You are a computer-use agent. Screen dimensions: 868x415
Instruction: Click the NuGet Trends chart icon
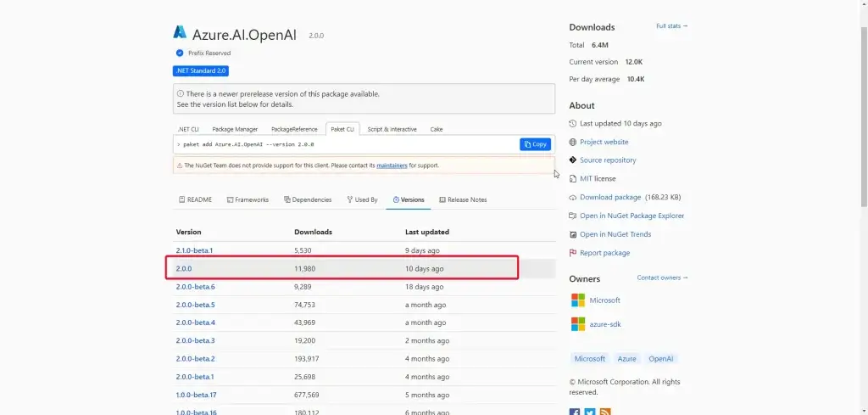[573, 234]
